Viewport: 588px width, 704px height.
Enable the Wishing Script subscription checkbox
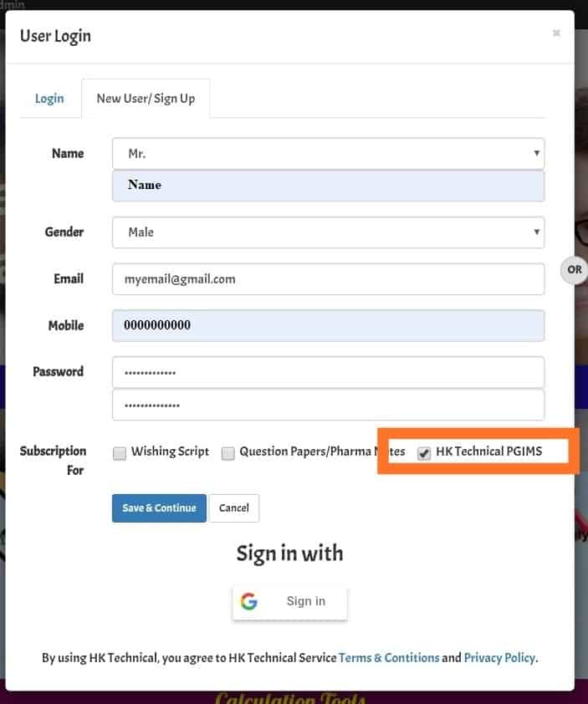[x=120, y=453]
